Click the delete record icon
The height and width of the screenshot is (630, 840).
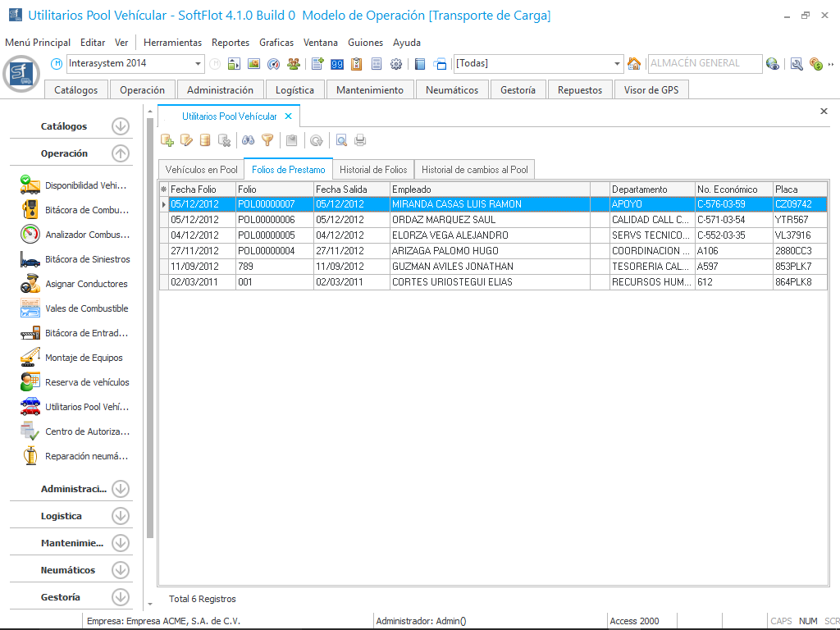coord(224,140)
